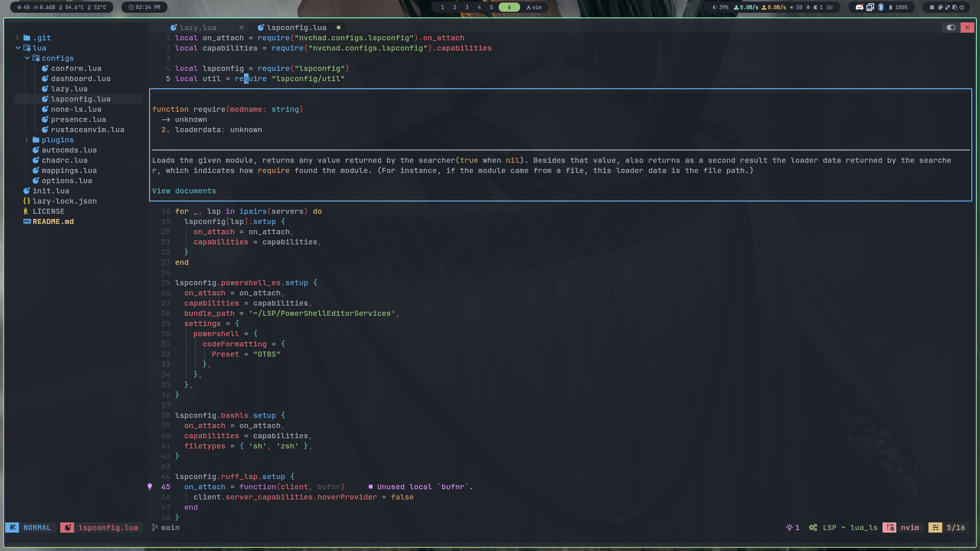Click the lazy.lua file icon in tree
The width and height of the screenshot is (980, 551).
pyautogui.click(x=45, y=89)
